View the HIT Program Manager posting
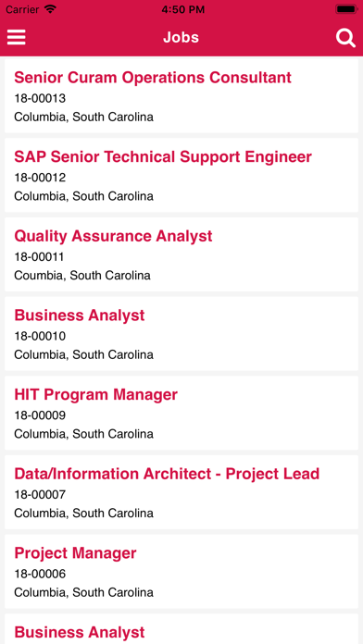The width and height of the screenshot is (363, 644). coord(181,413)
